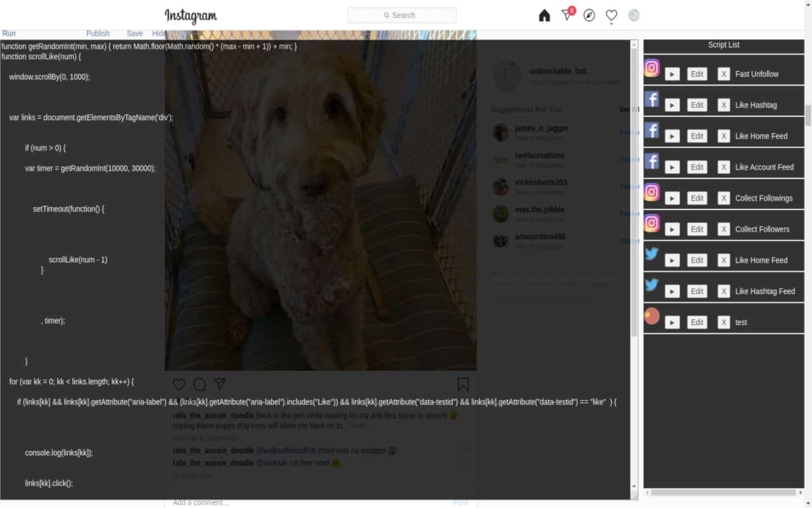Click Instagram icon beside Collect Followers
Viewport: 812px width, 508px height.
pos(652,224)
